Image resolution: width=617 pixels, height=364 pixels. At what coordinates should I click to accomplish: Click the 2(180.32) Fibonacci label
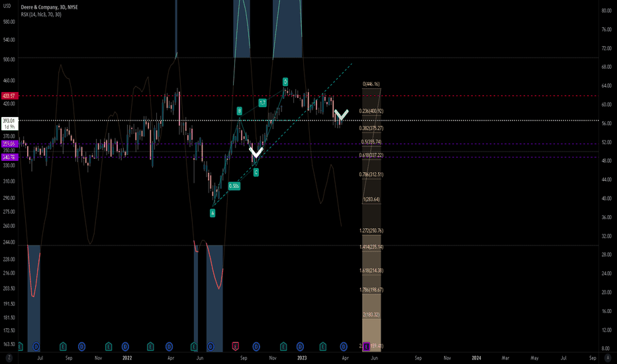pyautogui.click(x=371, y=315)
